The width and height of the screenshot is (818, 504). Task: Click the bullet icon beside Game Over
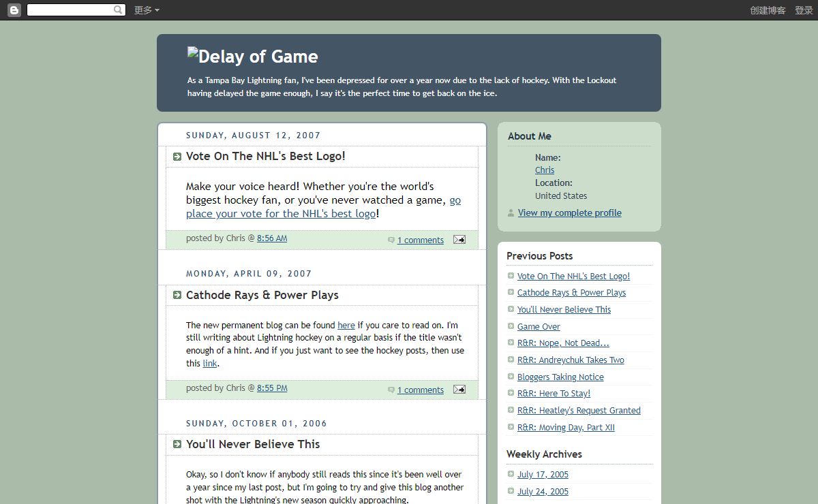(x=511, y=326)
